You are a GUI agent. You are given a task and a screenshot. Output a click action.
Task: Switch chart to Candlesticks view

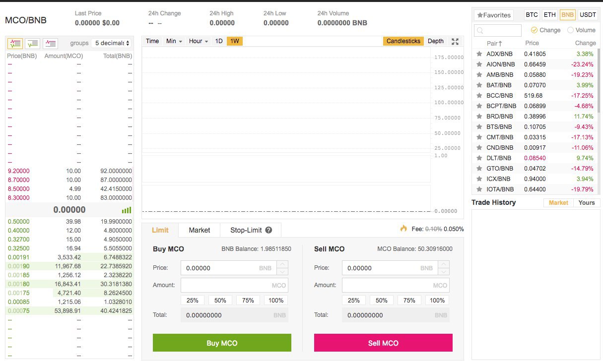tap(403, 41)
